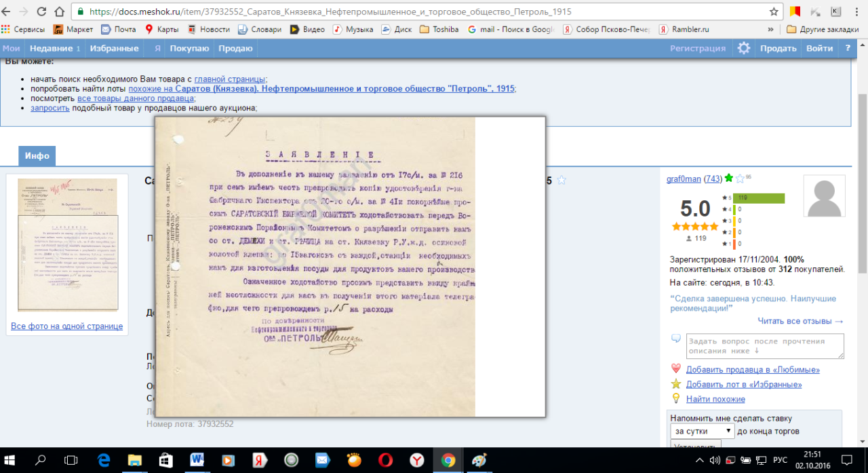This screenshot has width=868, height=473.
Task: Click the seller avatar placeholder
Action: [824, 196]
